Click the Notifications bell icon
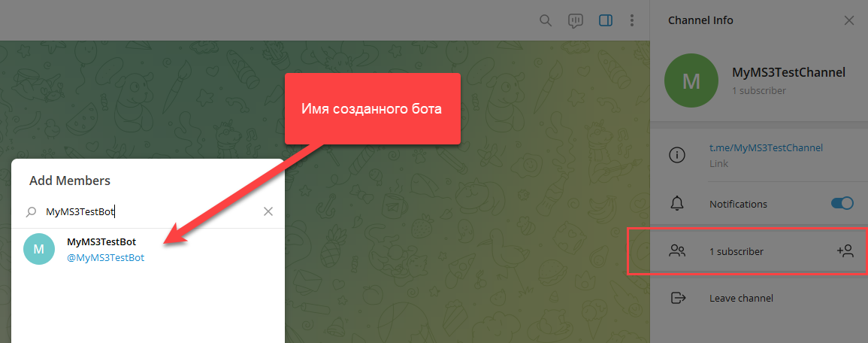 pyautogui.click(x=677, y=203)
